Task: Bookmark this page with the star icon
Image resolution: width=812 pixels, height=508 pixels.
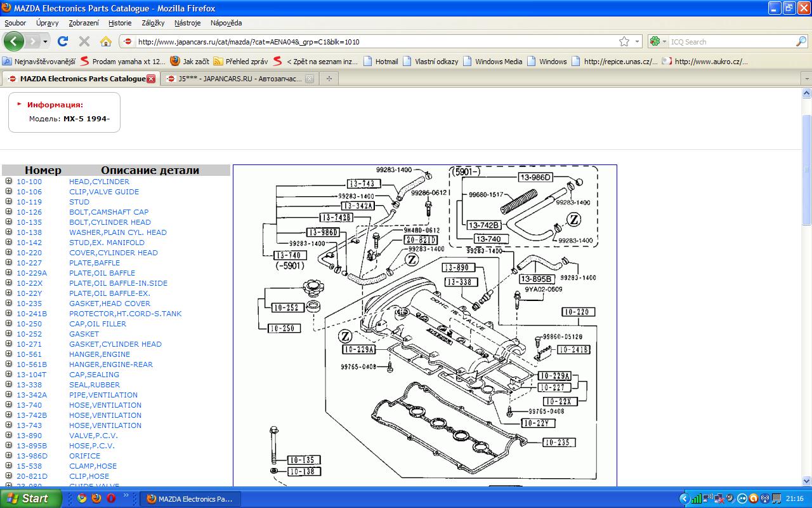Action: pos(624,41)
